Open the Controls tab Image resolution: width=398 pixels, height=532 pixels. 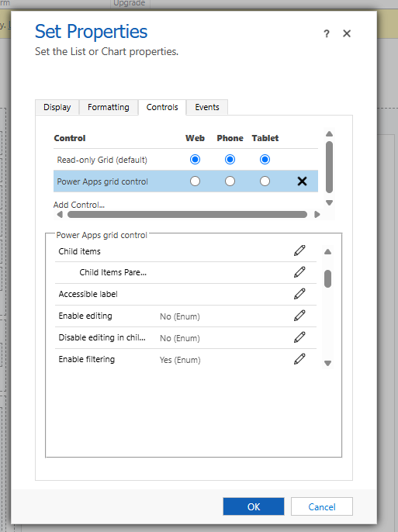162,107
